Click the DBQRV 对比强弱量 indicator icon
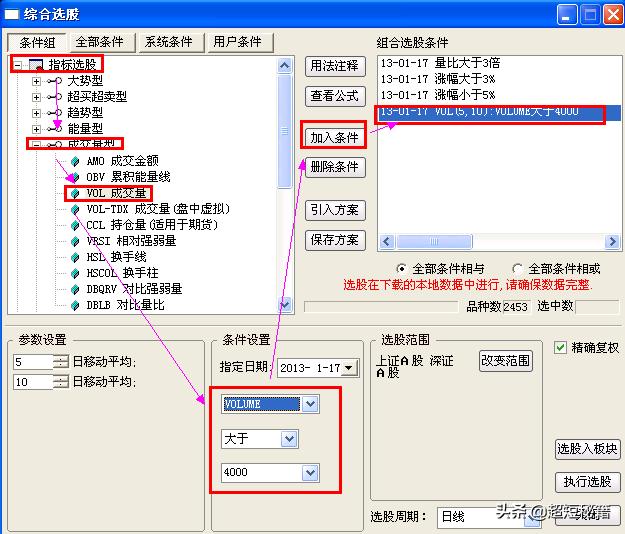 [75, 289]
